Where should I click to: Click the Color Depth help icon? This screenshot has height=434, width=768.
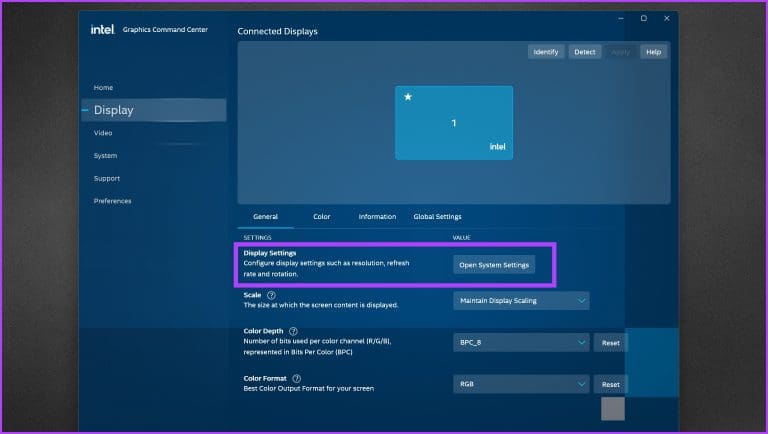293,331
